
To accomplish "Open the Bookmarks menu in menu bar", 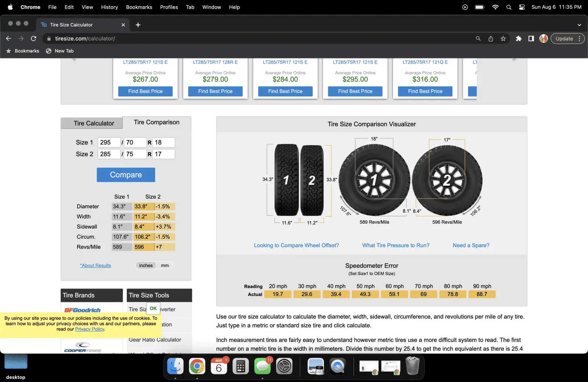I will [139, 7].
